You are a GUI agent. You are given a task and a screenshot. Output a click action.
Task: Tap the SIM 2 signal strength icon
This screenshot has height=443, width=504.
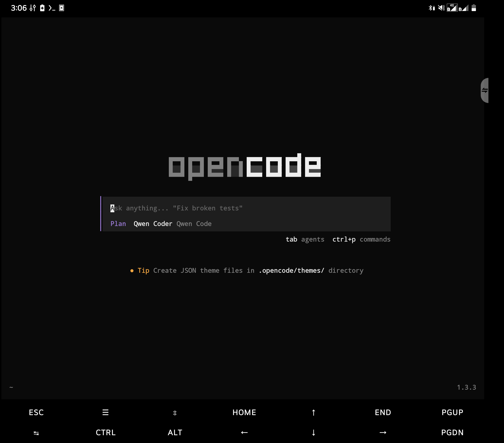coord(464,8)
